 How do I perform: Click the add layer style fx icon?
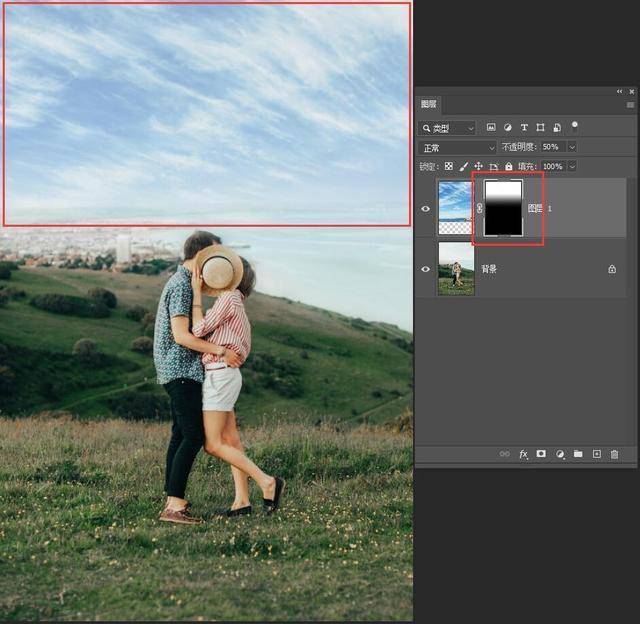[x=523, y=454]
